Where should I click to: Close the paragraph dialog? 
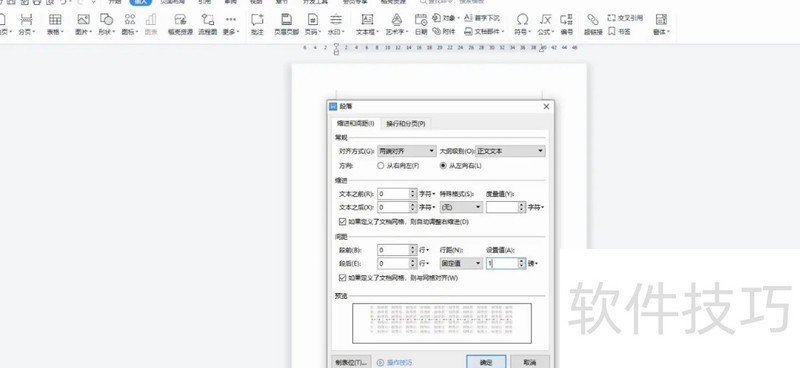(546, 107)
